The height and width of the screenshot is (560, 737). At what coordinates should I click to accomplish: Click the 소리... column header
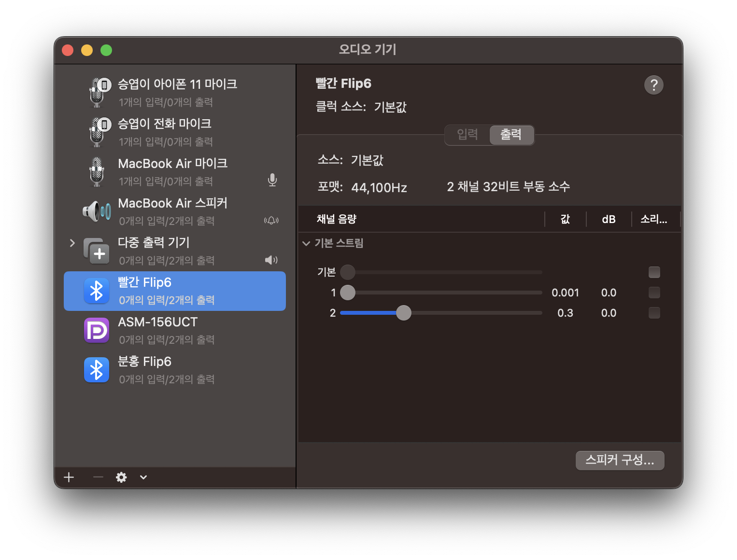(x=654, y=219)
